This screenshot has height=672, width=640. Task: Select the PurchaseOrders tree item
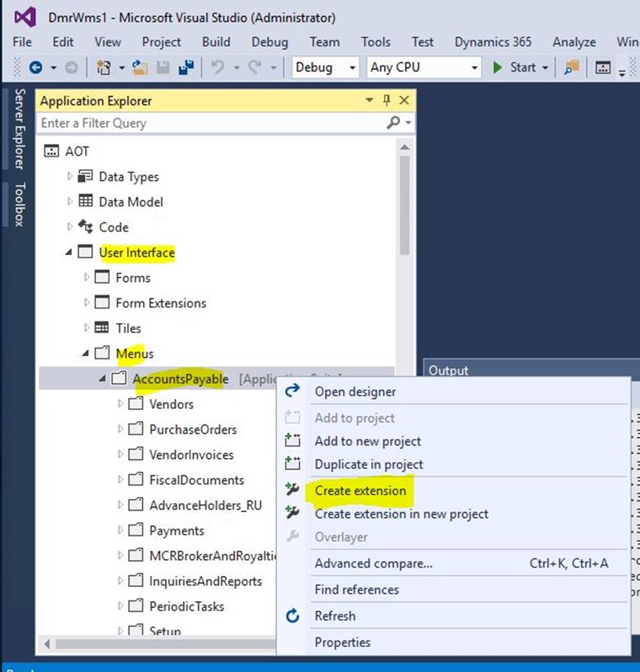[x=193, y=429]
